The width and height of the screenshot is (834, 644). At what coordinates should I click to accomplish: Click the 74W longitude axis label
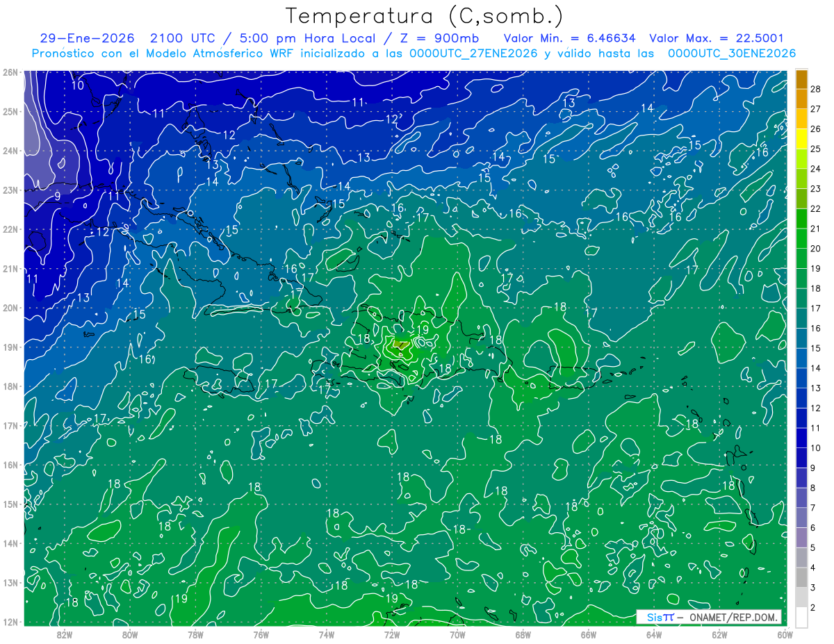[327, 634]
